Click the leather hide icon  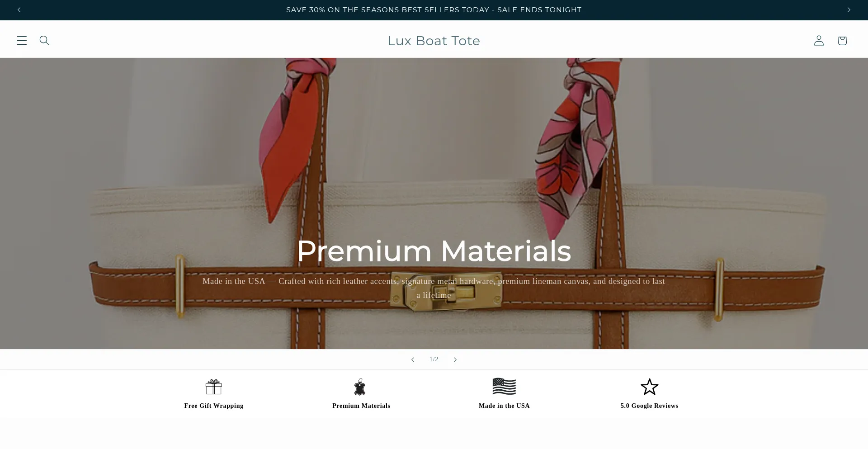click(x=360, y=387)
